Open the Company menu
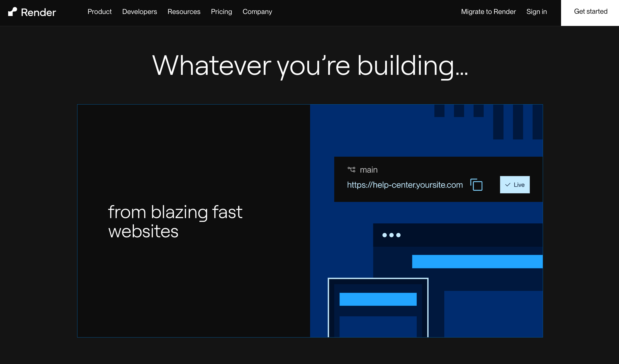This screenshot has width=619, height=364. coord(257,12)
